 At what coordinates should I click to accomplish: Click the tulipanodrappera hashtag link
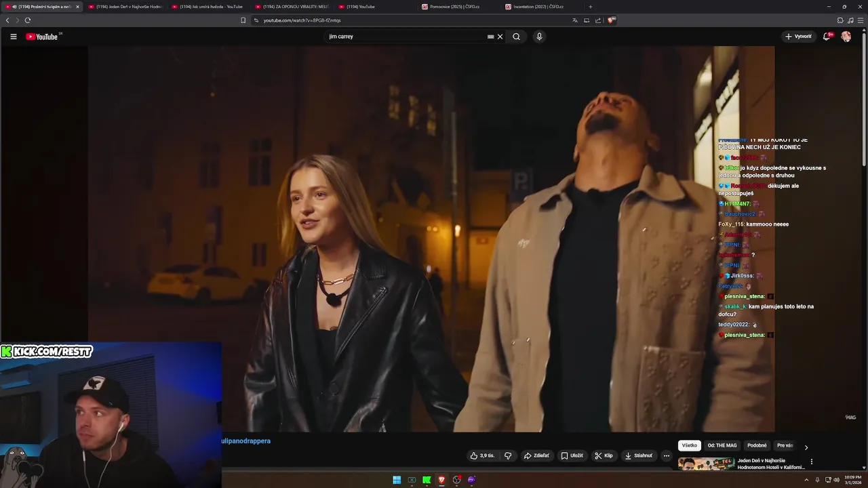pos(245,441)
